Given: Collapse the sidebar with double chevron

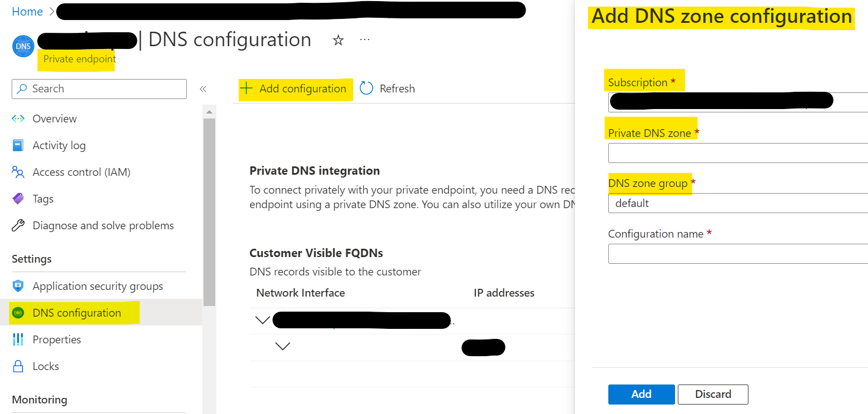Looking at the screenshot, I should [x=203, y=89].
